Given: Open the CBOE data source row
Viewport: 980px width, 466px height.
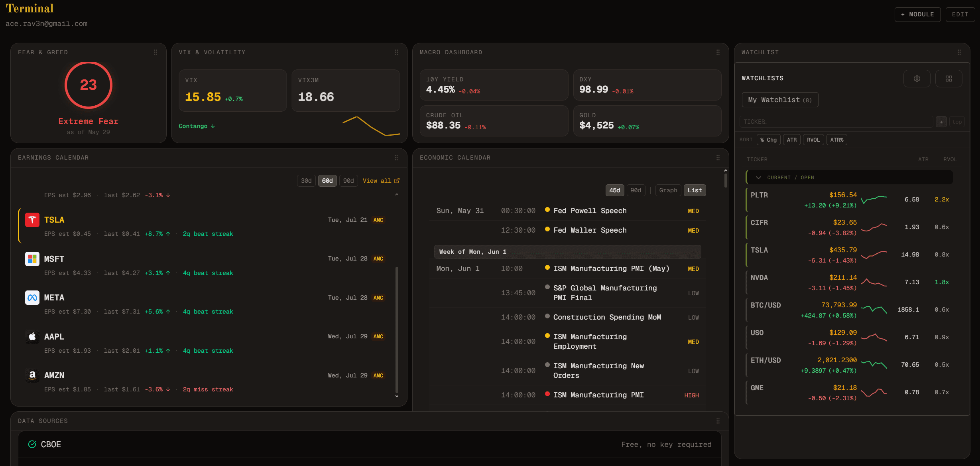Looking at the screenshot, I should pyautogui.click(x=370, y=444).
